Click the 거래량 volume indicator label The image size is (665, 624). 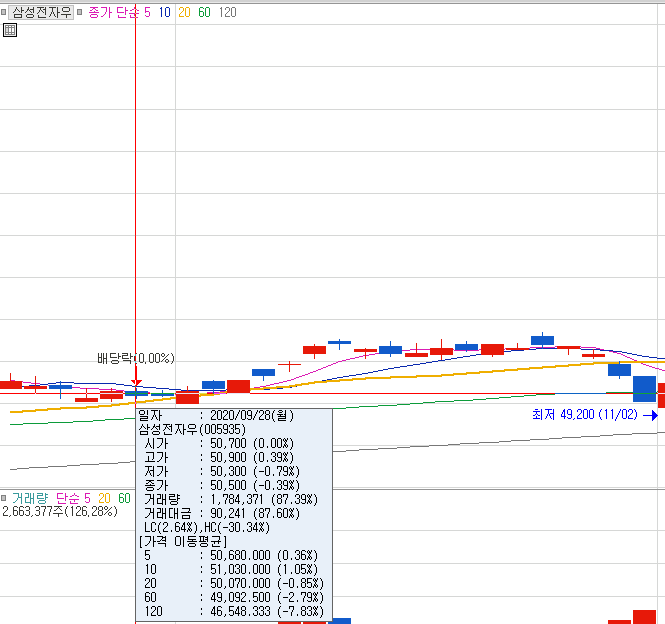[x=30, y=498]
